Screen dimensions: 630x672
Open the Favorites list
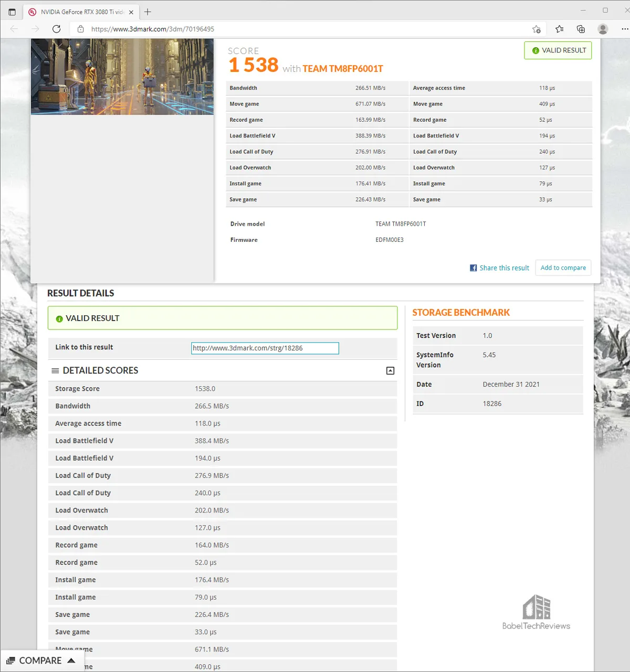click(559, 29)
